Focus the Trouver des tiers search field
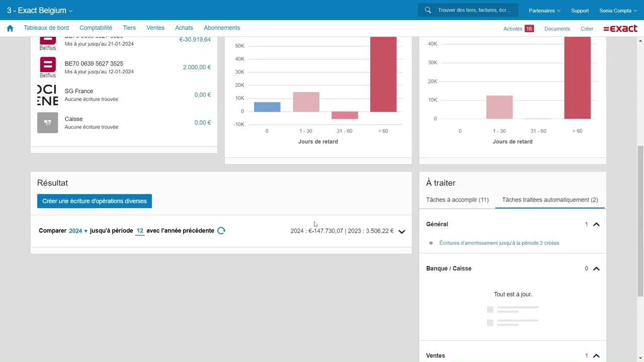Screen dimensions: 644x362 click(468, 10)
